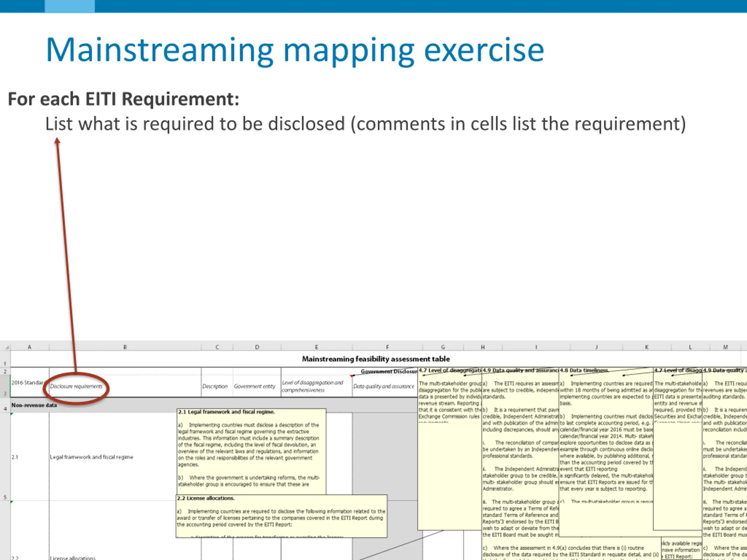This screenshot has height=560, width=747.
Task: Select column J header
Action: 596,347
